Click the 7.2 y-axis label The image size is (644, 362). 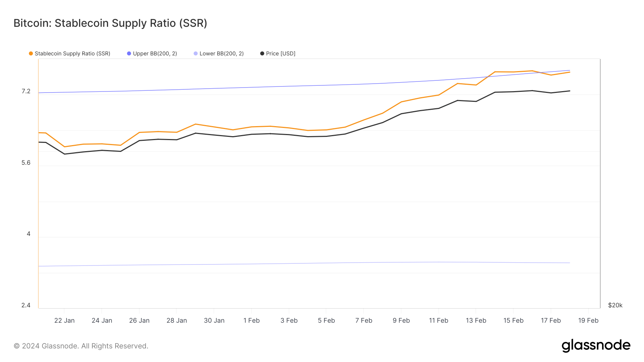(x=26, y=91)
